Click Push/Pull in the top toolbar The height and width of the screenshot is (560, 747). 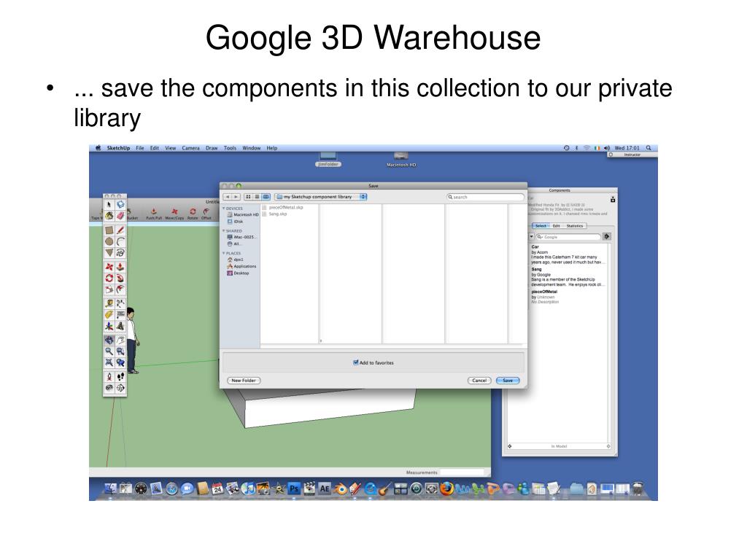154,214
